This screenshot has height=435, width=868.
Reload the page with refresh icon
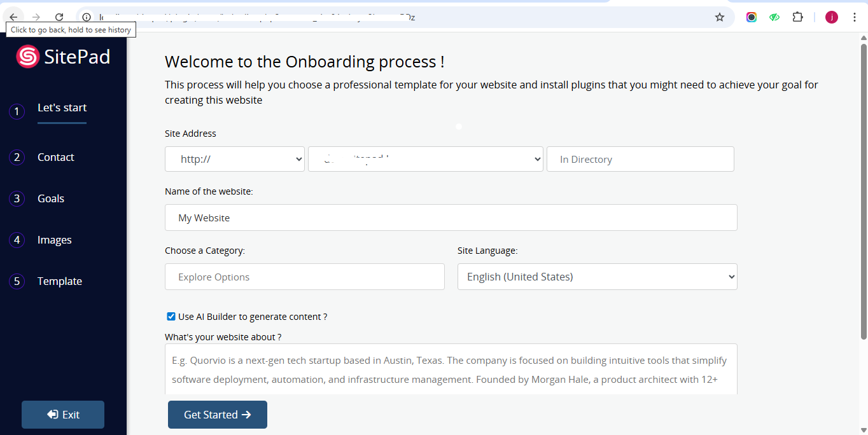(x=59, y=17)
